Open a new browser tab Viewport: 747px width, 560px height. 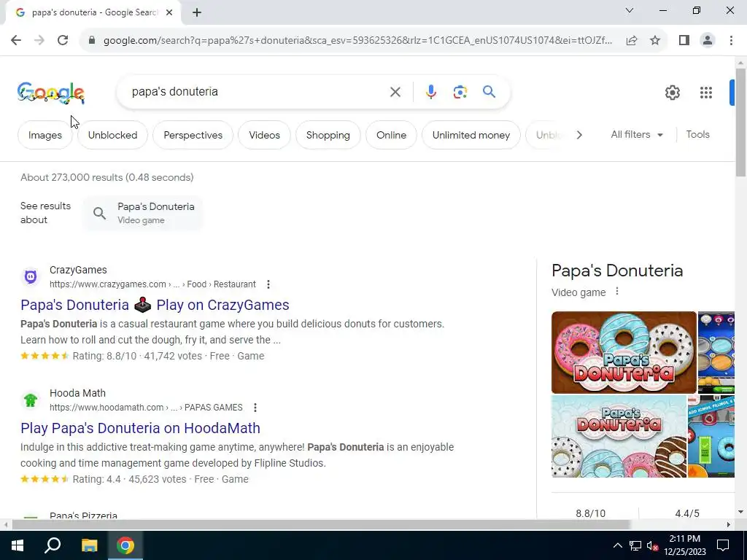click(x=197, y=12)
